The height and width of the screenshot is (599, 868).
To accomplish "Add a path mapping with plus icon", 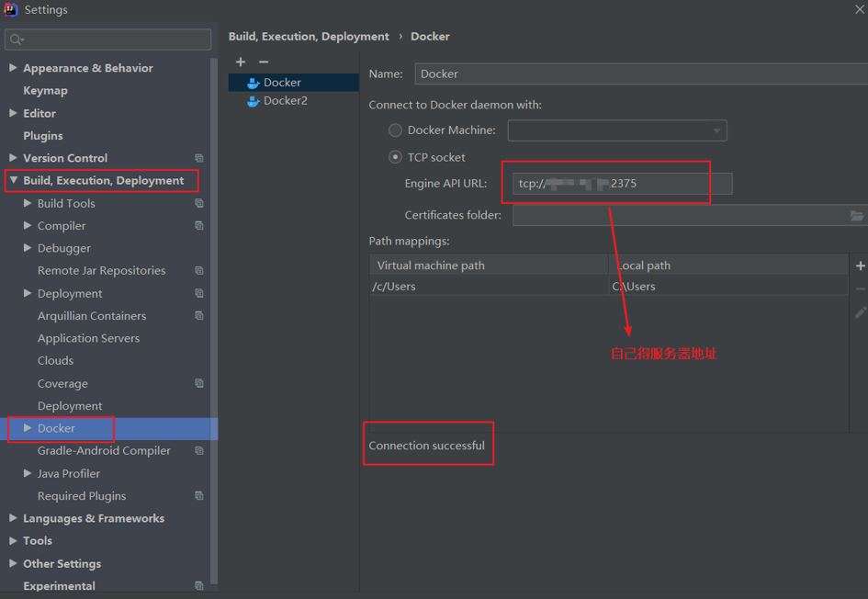I will coord(861,266).
